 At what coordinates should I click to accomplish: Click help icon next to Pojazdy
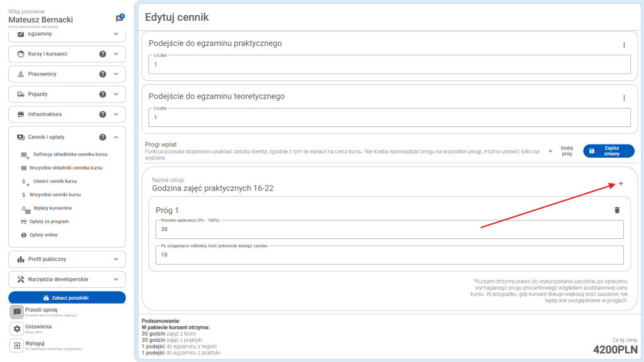(103, 94)
